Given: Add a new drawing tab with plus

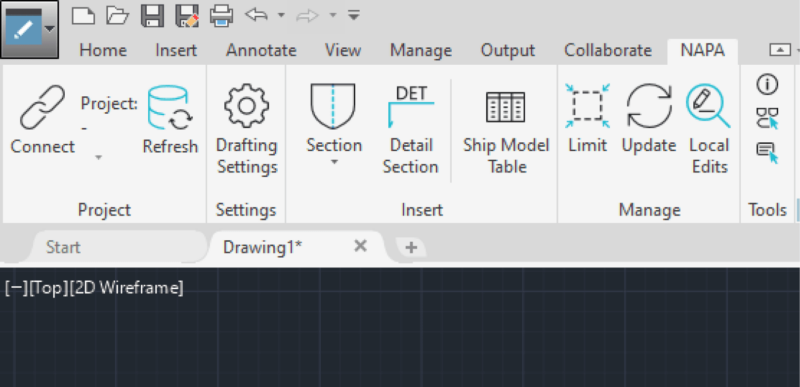Looking at the screenshot, I should 411,248.
